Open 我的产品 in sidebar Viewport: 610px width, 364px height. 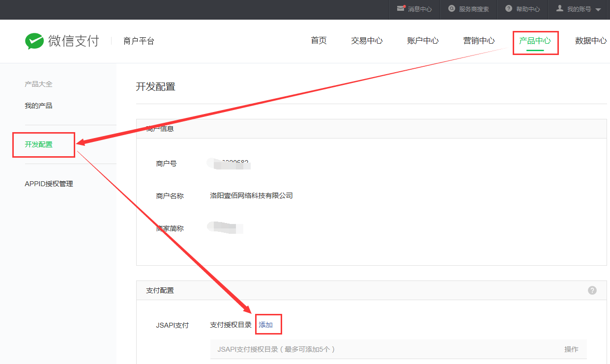click(x=38, y=106)
